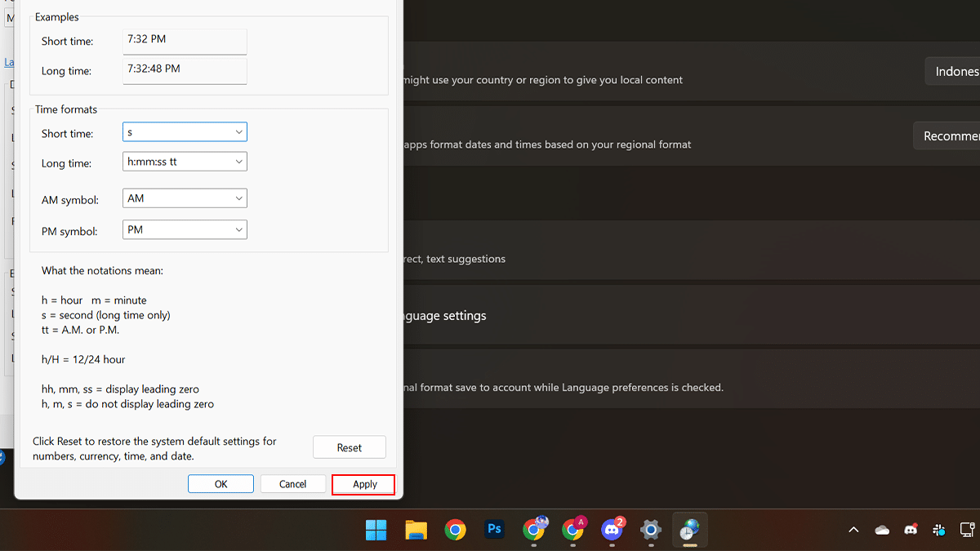Click Reset to restore default settings
Viewport: 980px width, 551px height.
(x=349, y=447)
